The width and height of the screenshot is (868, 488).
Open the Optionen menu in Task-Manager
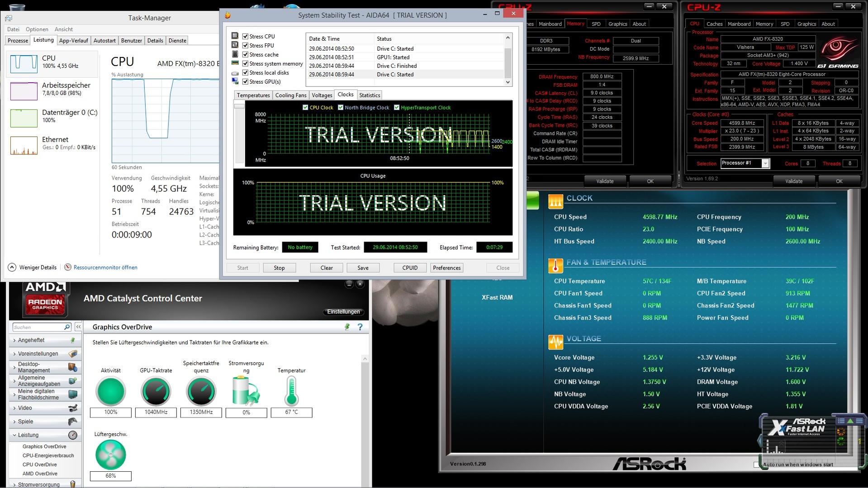point(37,29)
